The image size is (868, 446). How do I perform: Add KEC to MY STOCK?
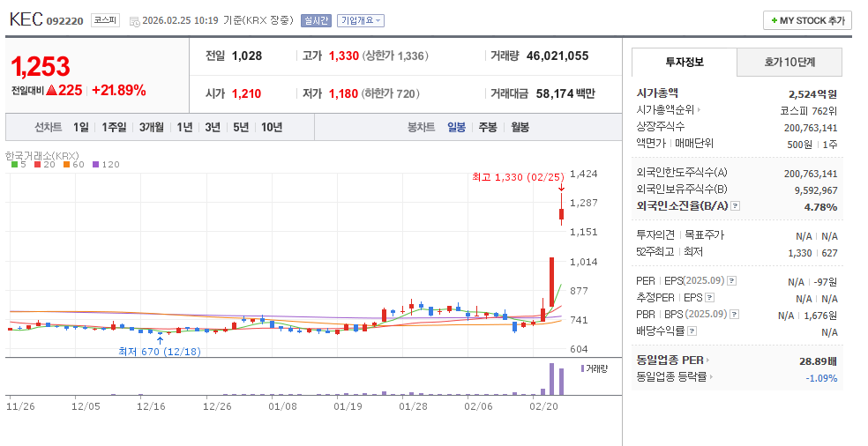807,20
